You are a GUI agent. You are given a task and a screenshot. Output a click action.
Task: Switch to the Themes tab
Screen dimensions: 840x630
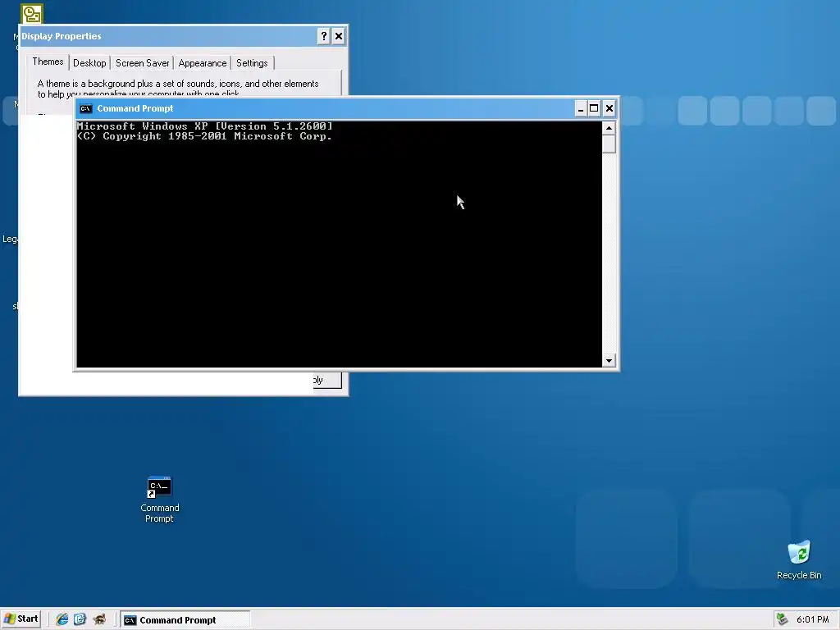48,62
